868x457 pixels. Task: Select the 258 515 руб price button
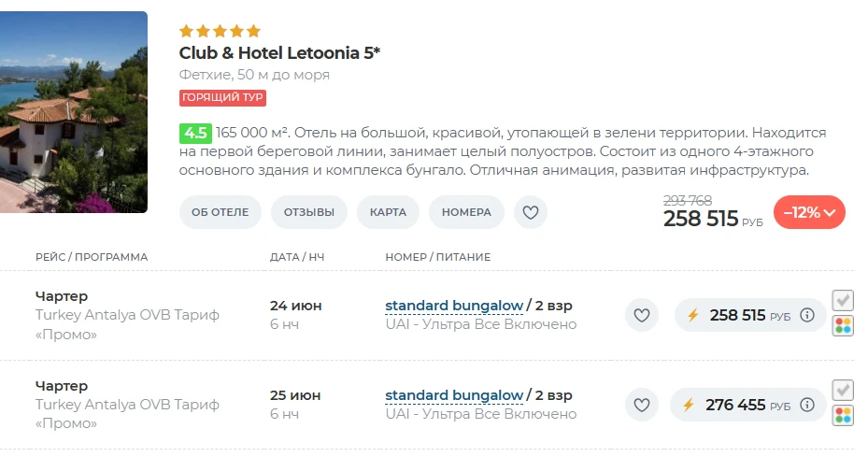click(x=750, y=315)
